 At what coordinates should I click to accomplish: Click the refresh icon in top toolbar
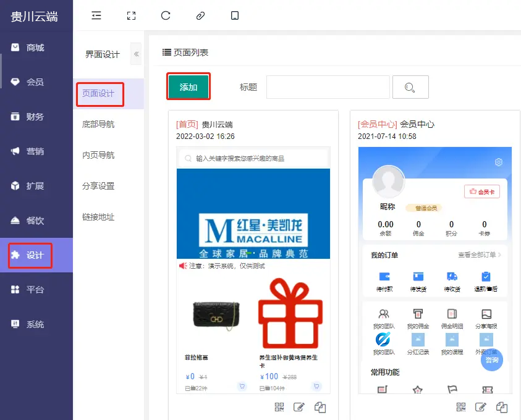tap(166, 15)
